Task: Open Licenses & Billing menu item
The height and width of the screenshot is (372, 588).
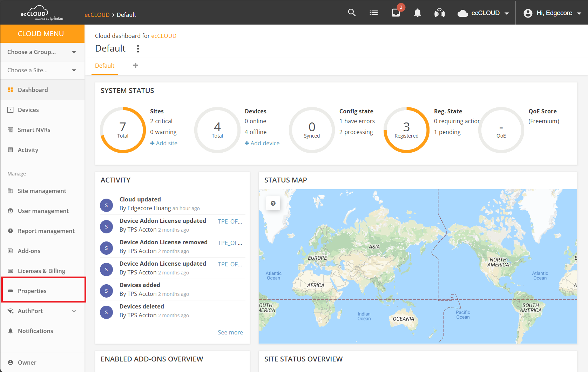Action: tap(42, 271)
